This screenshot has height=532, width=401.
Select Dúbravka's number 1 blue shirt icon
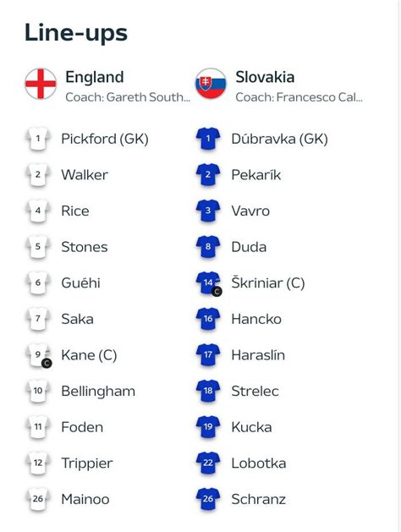pyautogui.click(x=208, y=139)
